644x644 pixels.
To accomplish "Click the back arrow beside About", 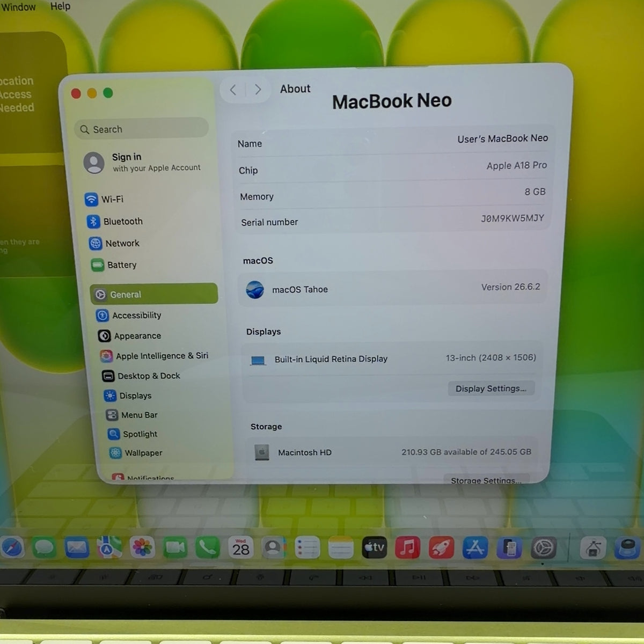I will [233, 90].
